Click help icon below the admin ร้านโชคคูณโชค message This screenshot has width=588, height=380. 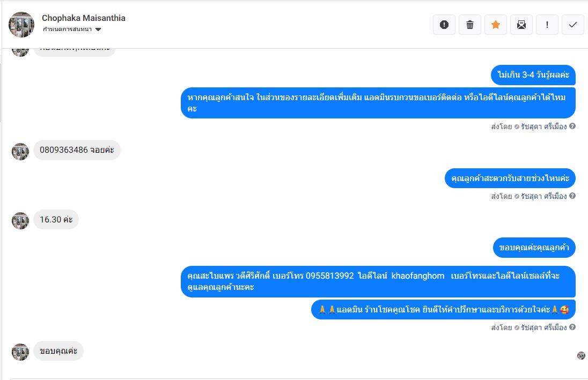pyautogui.click(x=572, y=327)
